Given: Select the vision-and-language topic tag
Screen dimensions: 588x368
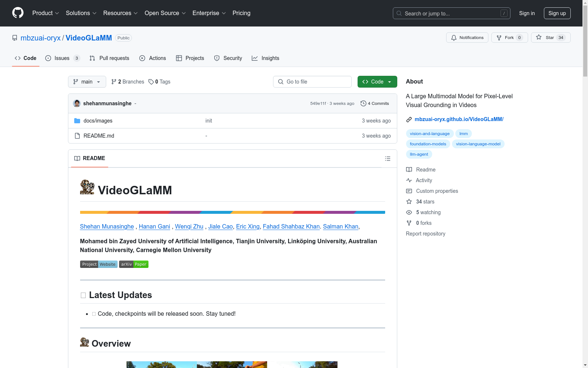Looking at the screenshot, I should (x=430, y=134).
